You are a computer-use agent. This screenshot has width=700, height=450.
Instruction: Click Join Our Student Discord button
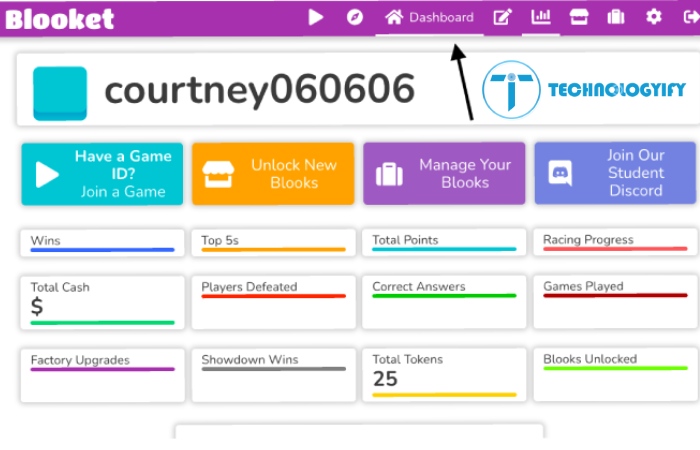pos(615,173)
